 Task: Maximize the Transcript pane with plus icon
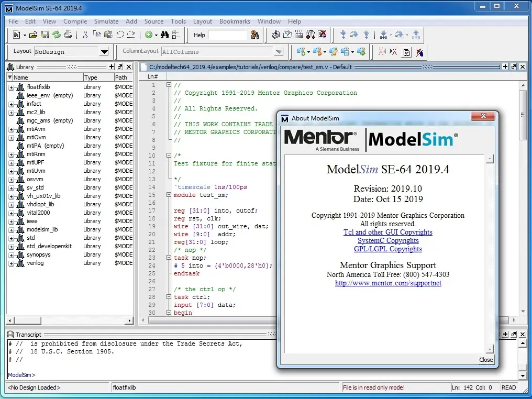(505, 334)
